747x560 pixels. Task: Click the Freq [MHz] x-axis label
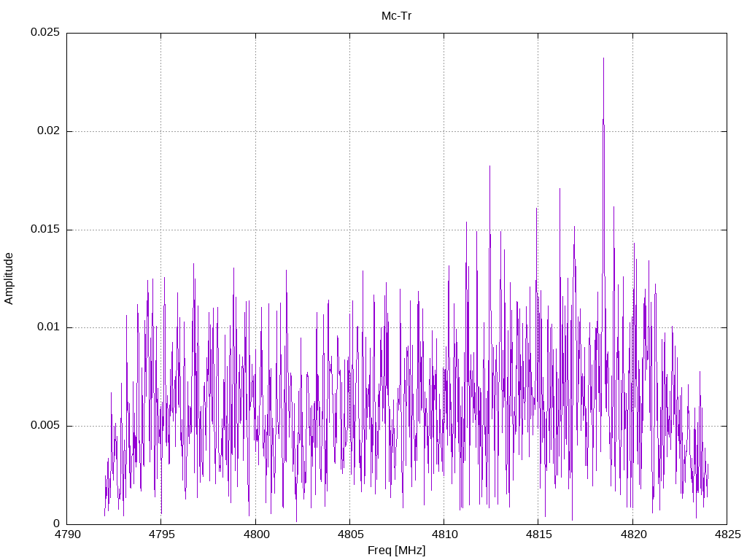tap(396, 551)
